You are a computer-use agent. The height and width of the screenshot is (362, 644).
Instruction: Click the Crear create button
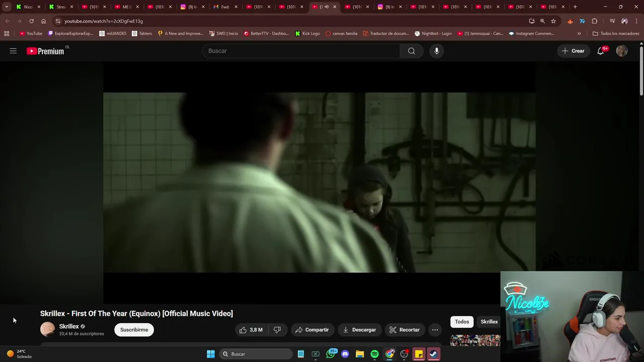coord(573,51)
